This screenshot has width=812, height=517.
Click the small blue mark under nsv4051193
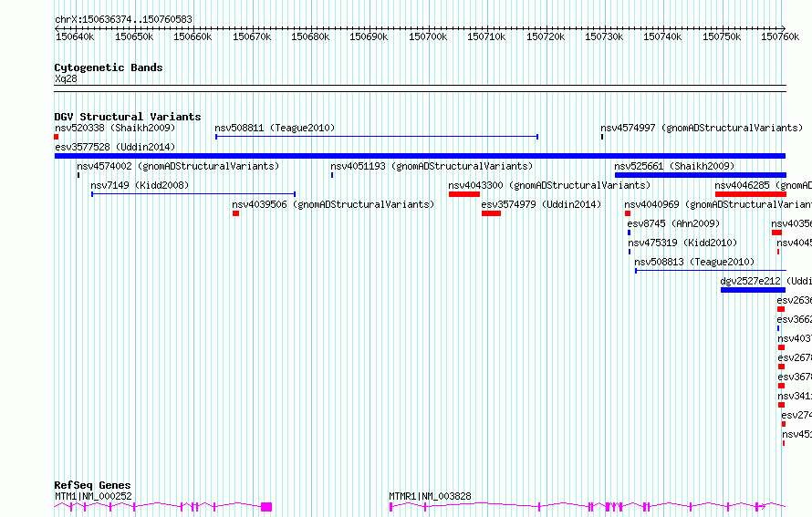pos(332,175)
